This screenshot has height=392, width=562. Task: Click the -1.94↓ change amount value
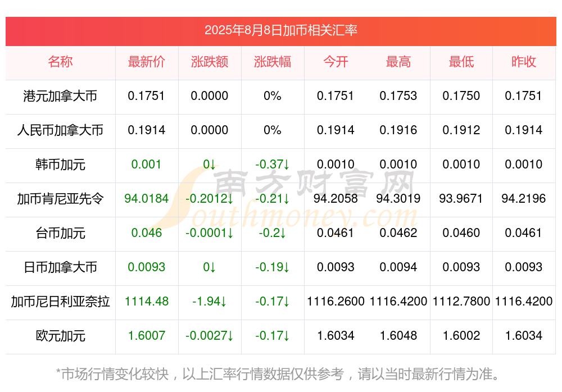(x=209, y=301)
